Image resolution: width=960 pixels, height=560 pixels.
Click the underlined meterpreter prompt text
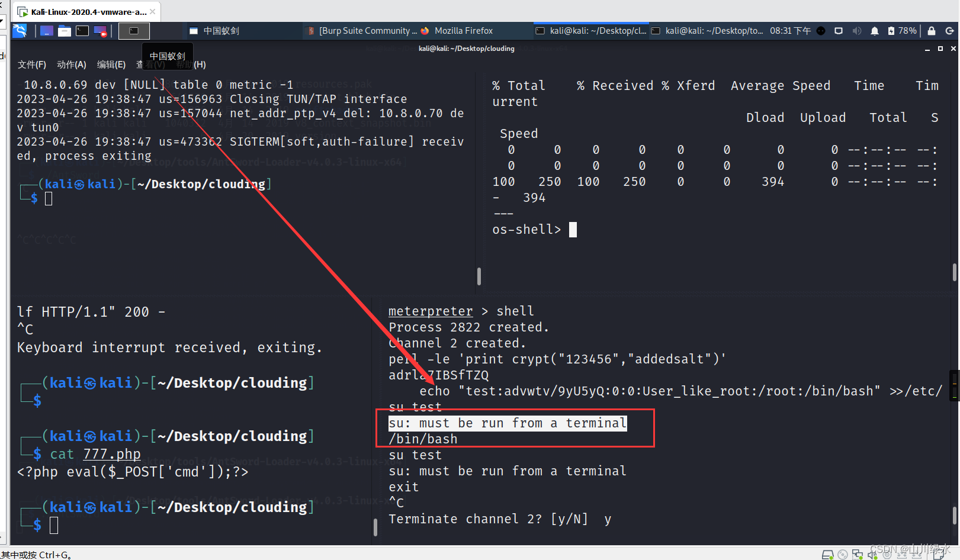coord(431,311)
